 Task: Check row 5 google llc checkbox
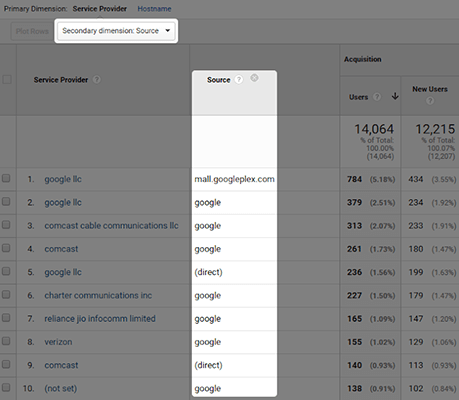pos(6,271)
